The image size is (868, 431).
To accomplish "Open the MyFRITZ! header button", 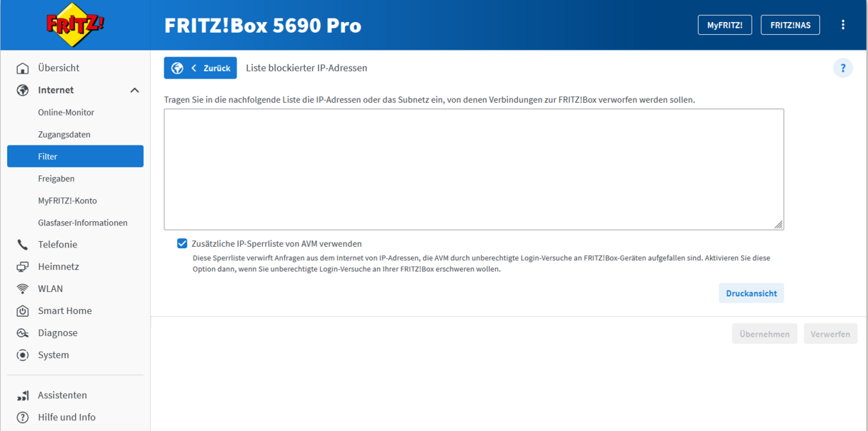I will (x=724, y=25).
